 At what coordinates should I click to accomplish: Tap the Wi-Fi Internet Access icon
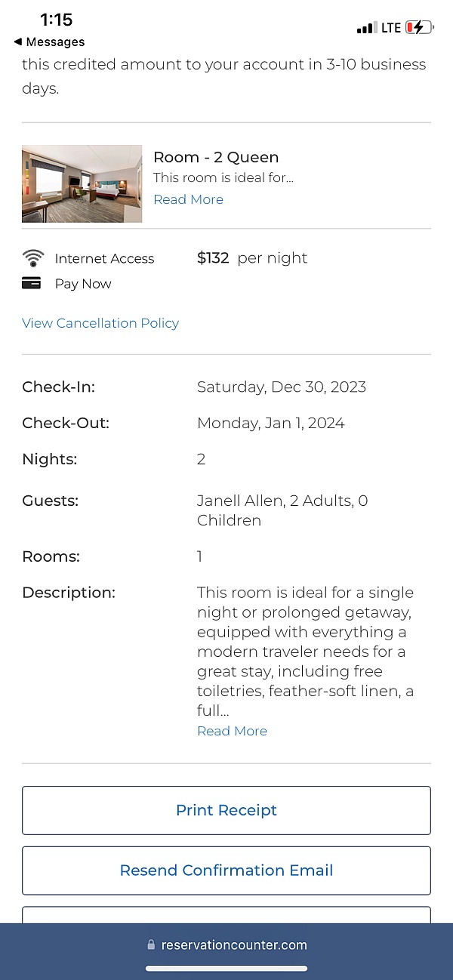32,259
